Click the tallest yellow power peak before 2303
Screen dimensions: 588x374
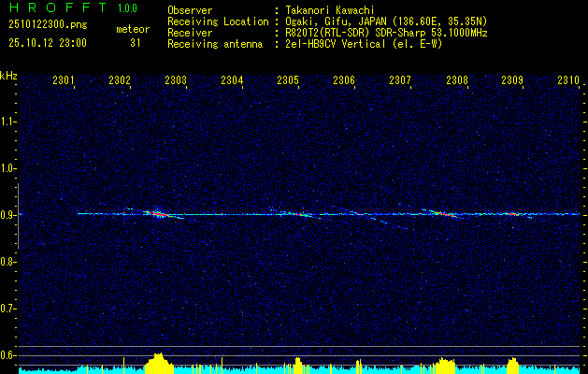pyautogui.click(x=159, y=363)
